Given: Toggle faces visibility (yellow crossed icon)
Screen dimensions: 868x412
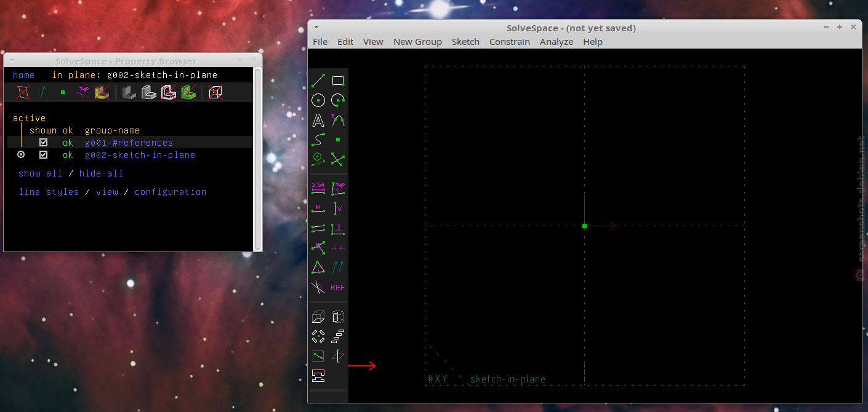Looking at the screenshot, I should pyautogui.click(x=102, y=92).
